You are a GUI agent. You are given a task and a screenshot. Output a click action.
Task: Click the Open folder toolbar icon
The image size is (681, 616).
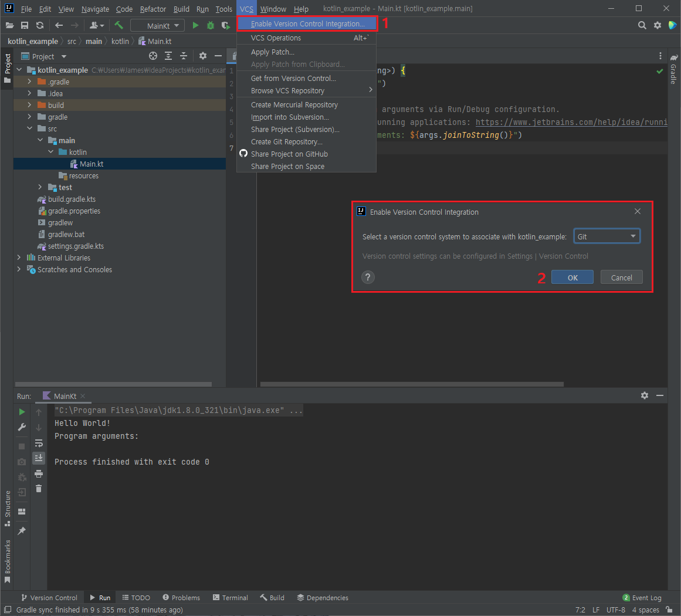[9, 26]
